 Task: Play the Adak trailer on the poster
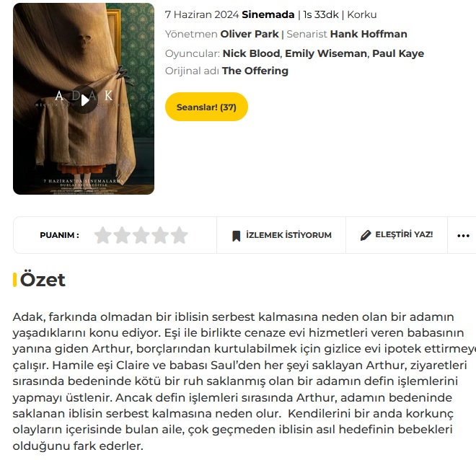click(84, 99)
